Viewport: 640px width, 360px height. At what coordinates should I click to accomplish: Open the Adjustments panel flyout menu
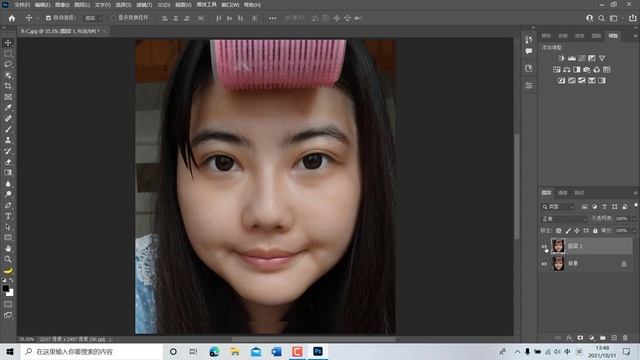coord(635,36)
